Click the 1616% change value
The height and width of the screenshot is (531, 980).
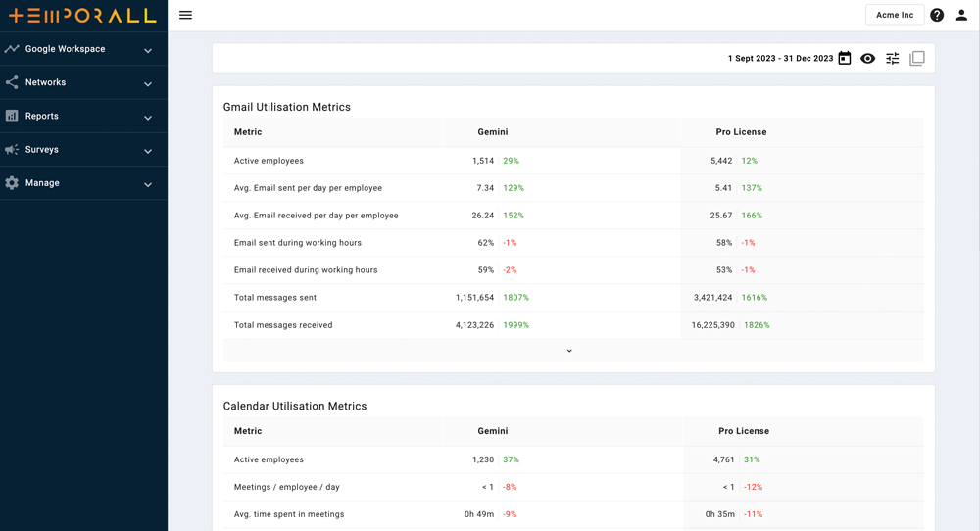coord(755,298)
